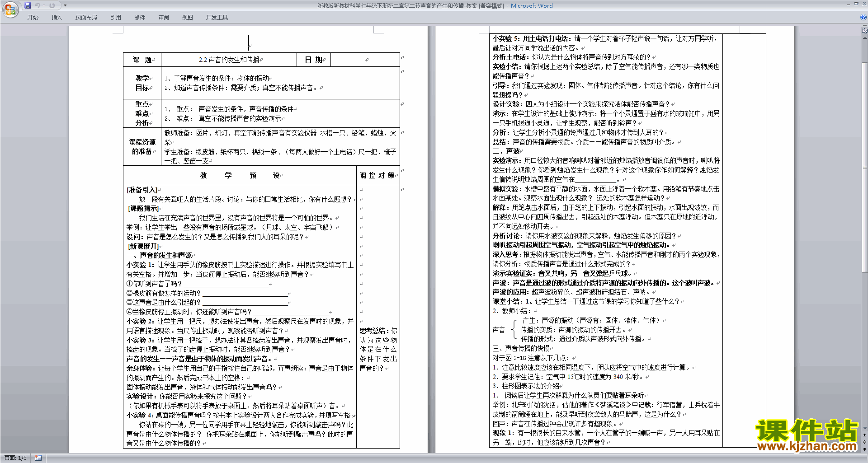This screenshot has height=463, width=868.
Task: Click the blank after ①你听到声音了吗？
Action: point(226,284)
